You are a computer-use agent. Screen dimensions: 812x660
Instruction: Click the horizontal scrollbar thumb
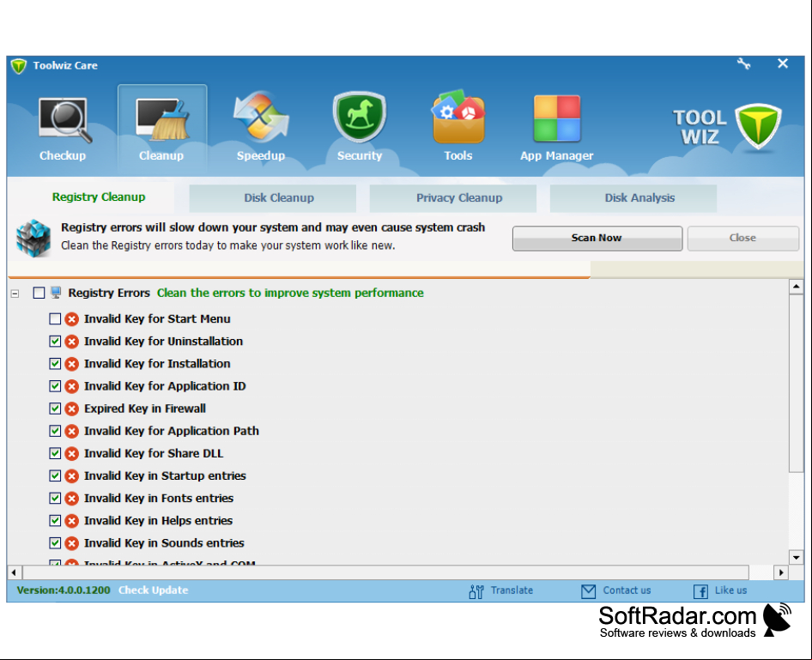coord(385,572)
